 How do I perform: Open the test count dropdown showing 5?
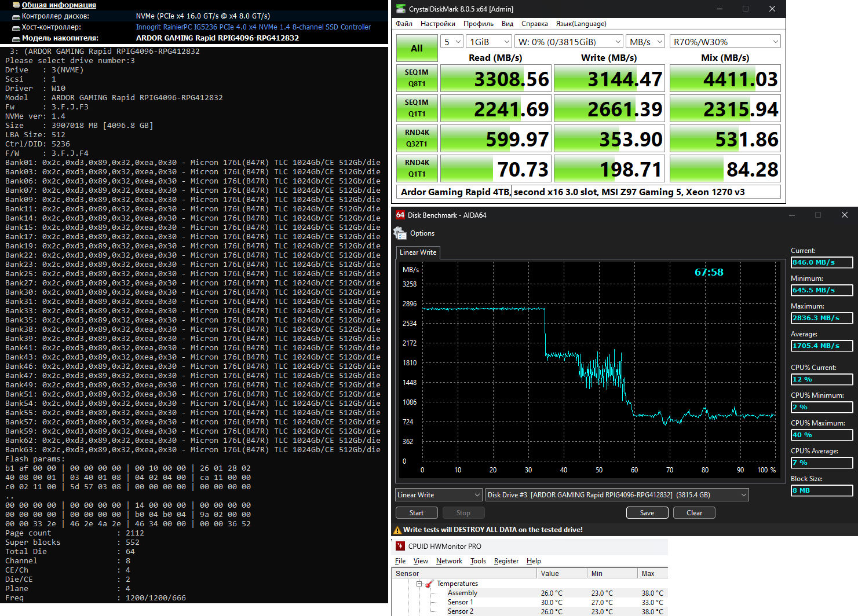click(x=452, y=42)
